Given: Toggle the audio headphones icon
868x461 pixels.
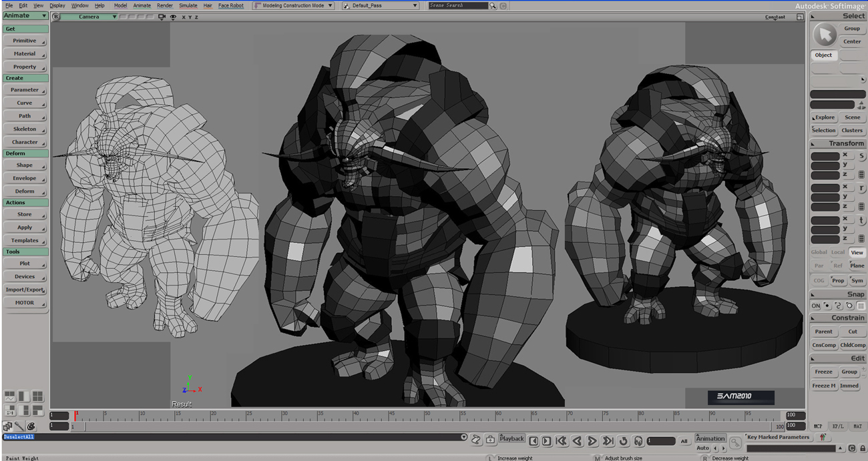Looking at the screenshot, I should coord(638,441).
